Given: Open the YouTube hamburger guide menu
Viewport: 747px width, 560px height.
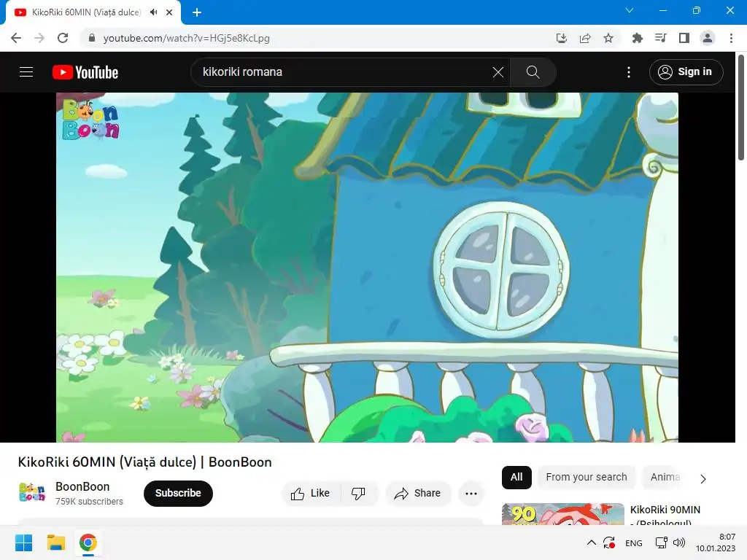Looking at the screenshot, I should coord(26,72).
